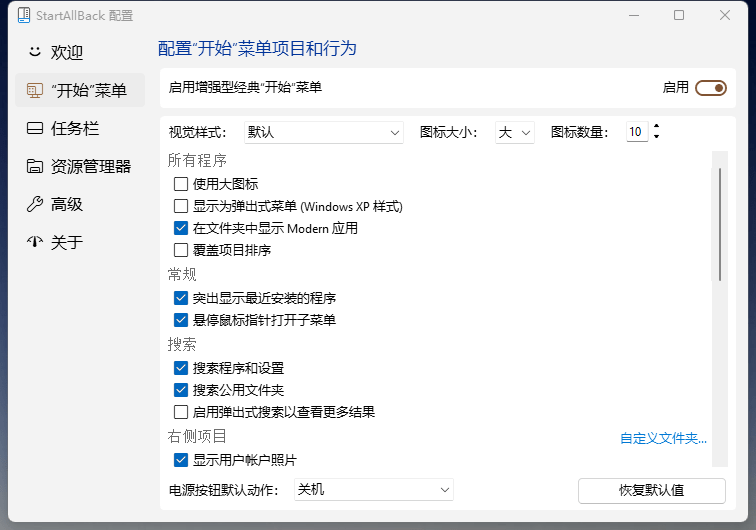Uncheck 显示用户帐户照片
The height and width of the screenshot is (530, 756).
click(181, 460)
